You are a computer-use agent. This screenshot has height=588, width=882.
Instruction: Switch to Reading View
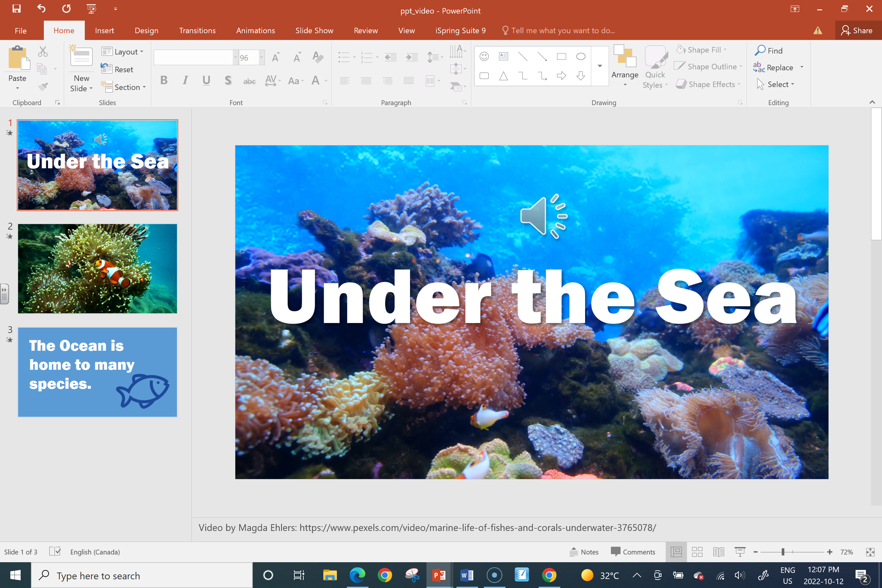[x=719, y=552]
